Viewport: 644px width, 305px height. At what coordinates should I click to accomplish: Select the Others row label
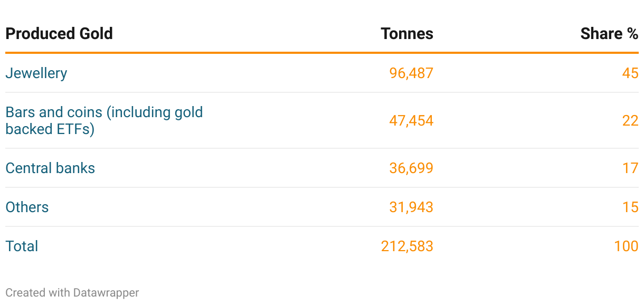click(27, 207)
